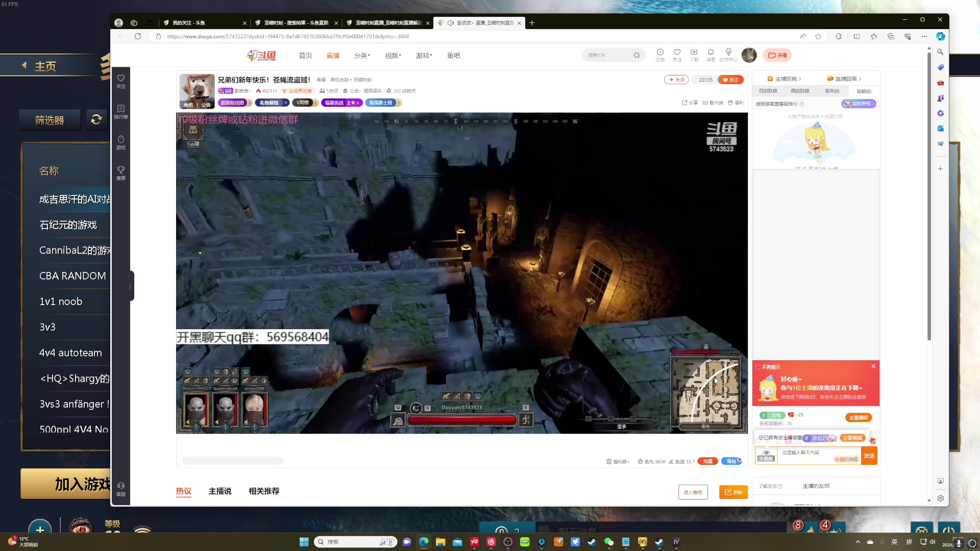
Task: Click the 发送 send button
Action: (869, 456)
